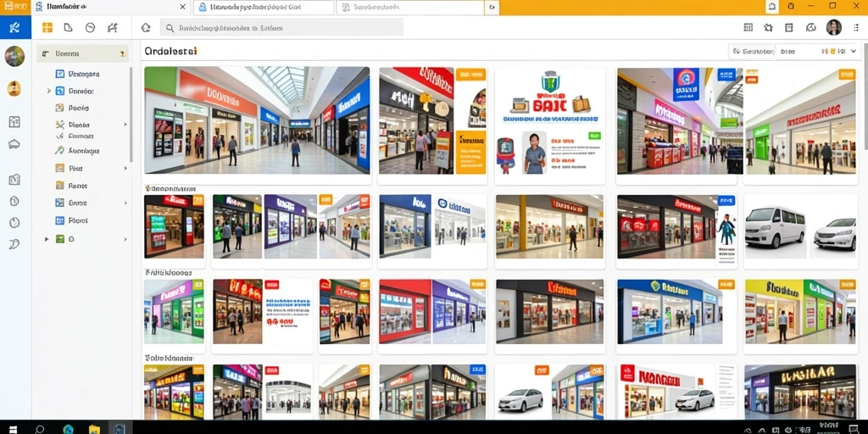Open the profile photo in top right toolbar
868x434 pixels.
tap(834, 27)
